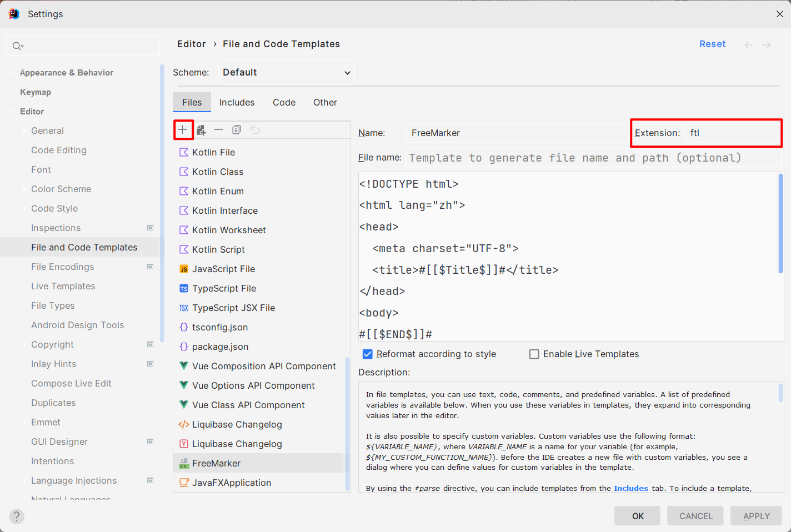Click the APPLY button
Viewport: 791px width, 532px height.
(x=756, y=516)
